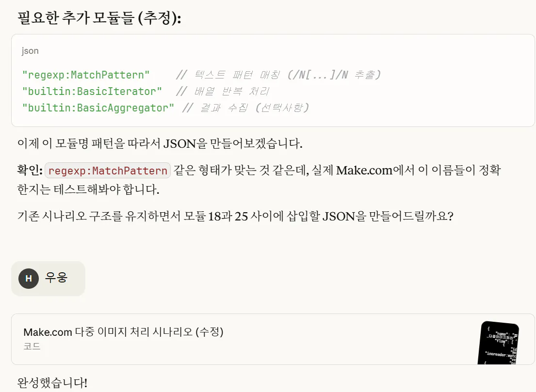Click the artifact title text Make.com 다중 이미지 처리 시나리오
536x392 pixels.
124,332
